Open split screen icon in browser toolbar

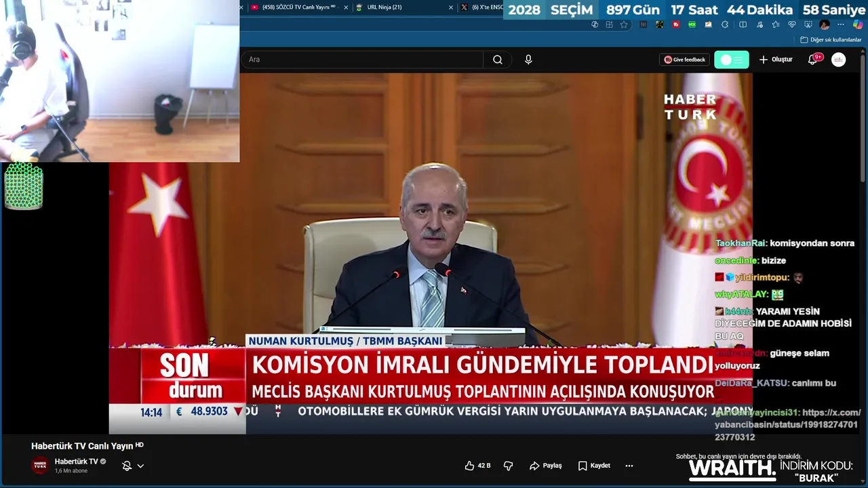743,24
